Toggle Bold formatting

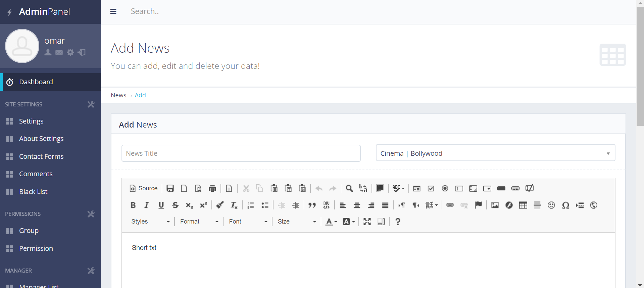point(133,205)
